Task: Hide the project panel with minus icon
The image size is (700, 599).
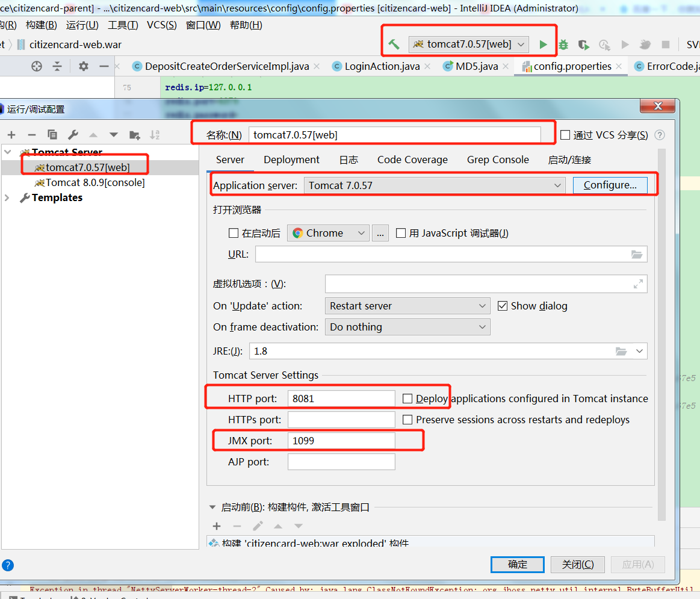Action: point(104,67)
